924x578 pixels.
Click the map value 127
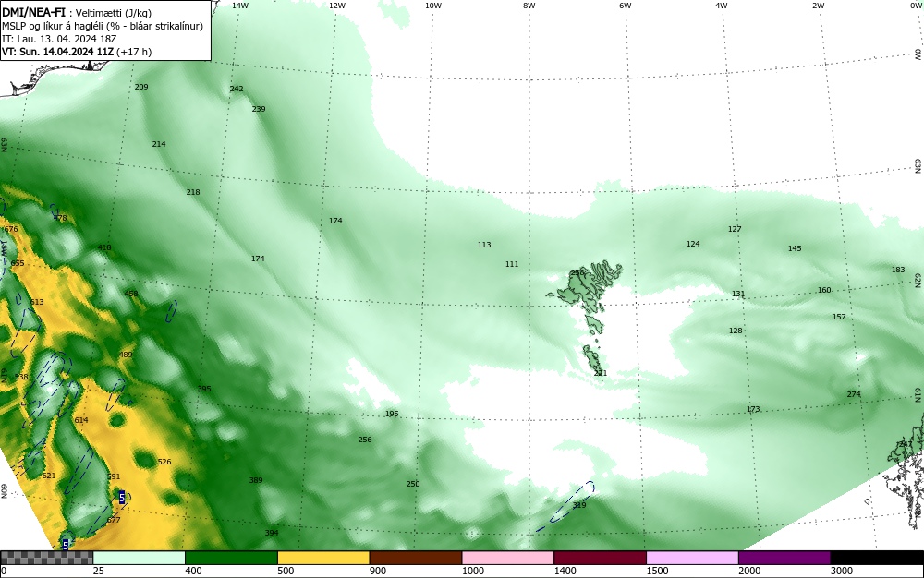pos(735,229)
